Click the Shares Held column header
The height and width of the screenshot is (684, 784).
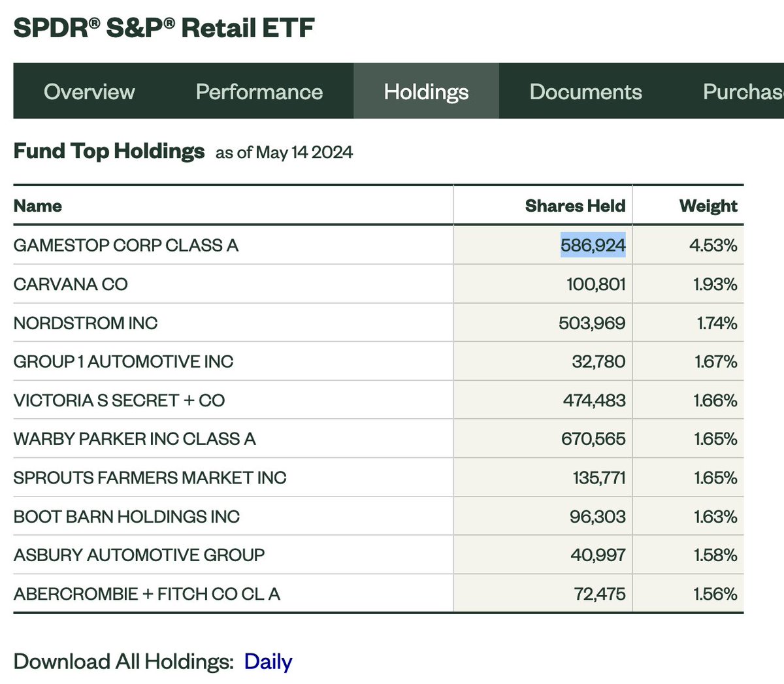point(575,206)
